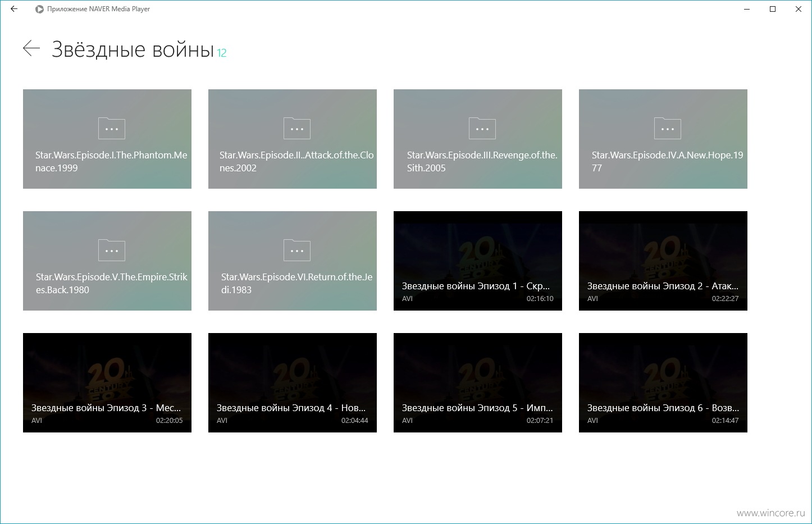Open folder icon of Episode.II.Attack.of.the.Clones.2002
This screenshot has height=524, width=812.
coord(297,128)
